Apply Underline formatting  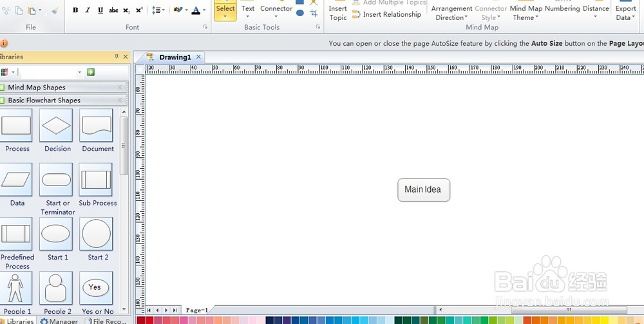point(100,10)
